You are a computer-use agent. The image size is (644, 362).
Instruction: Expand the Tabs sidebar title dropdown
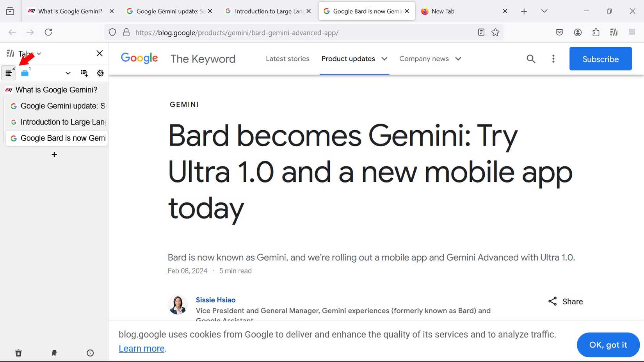click(39, 53)
